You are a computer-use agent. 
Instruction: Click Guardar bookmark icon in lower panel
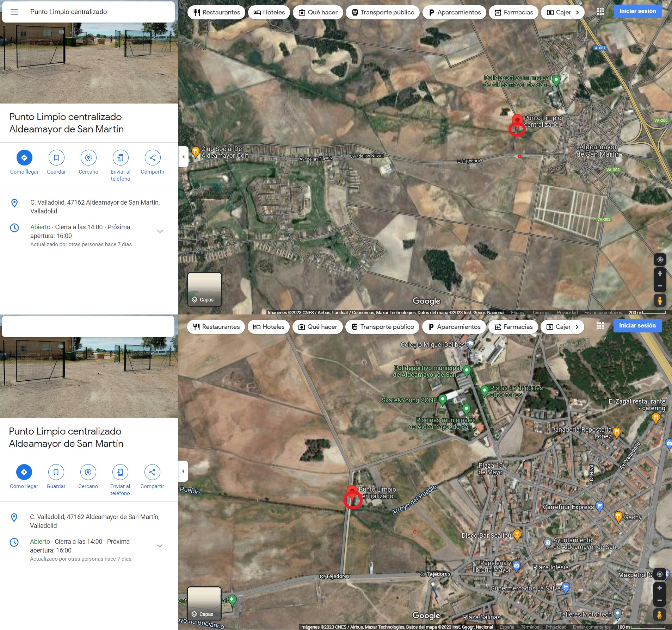(x=56, y=472)
